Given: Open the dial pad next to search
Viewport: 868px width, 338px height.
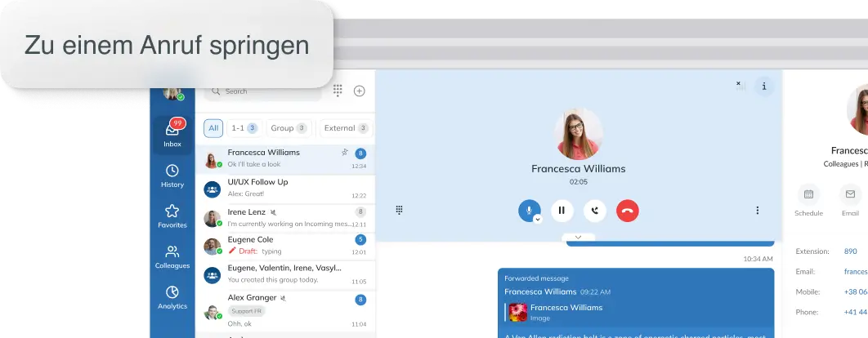Looking at the screenshot, I should click(x=338, y=91).
